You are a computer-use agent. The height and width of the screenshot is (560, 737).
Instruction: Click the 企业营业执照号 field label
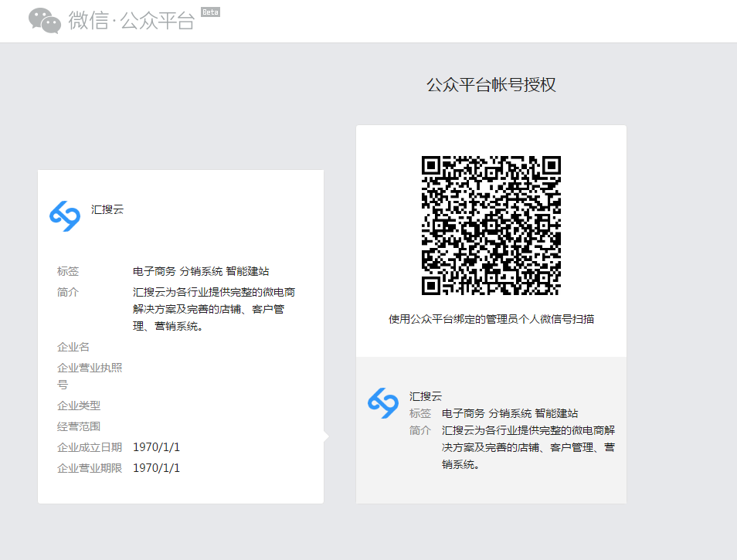click(x=90, y=375)
